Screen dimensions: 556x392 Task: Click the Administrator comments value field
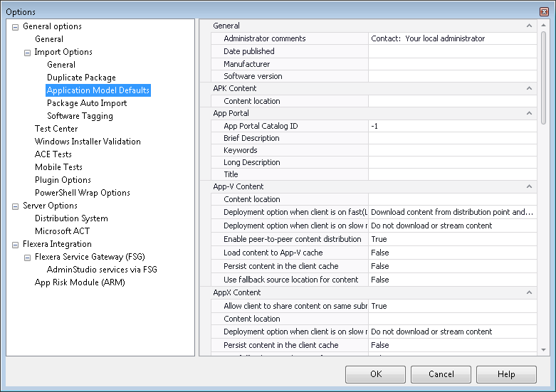point(452,38)
